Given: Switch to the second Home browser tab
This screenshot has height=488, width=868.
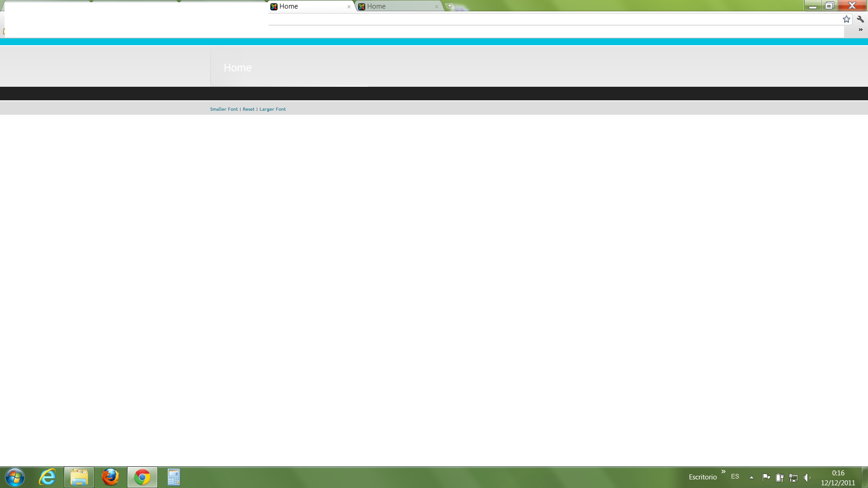Looking at the screenshot, I should click(x=399, y=6).
